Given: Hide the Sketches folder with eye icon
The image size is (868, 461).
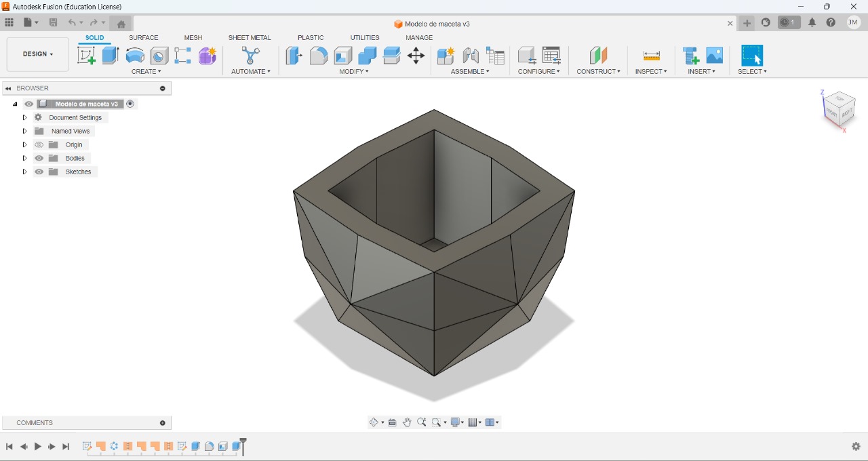Looking at the screenshot, I should [39, 172].
